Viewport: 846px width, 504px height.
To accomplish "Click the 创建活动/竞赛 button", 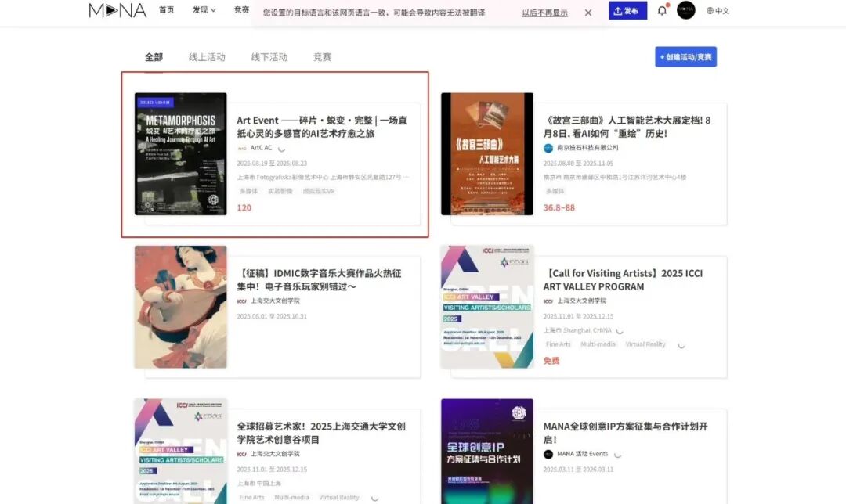I will (x=685, y=56).
